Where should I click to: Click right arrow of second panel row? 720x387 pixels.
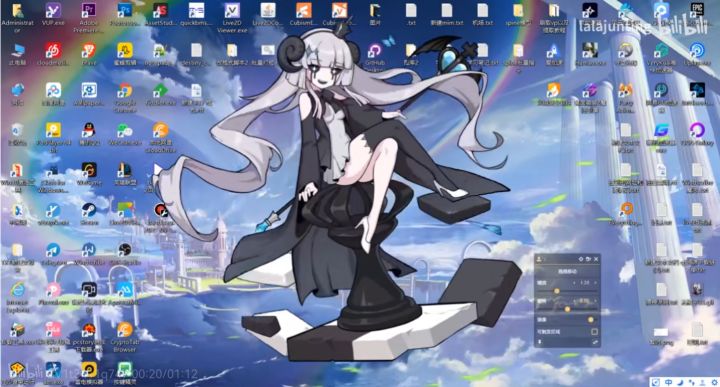point(596,301)
